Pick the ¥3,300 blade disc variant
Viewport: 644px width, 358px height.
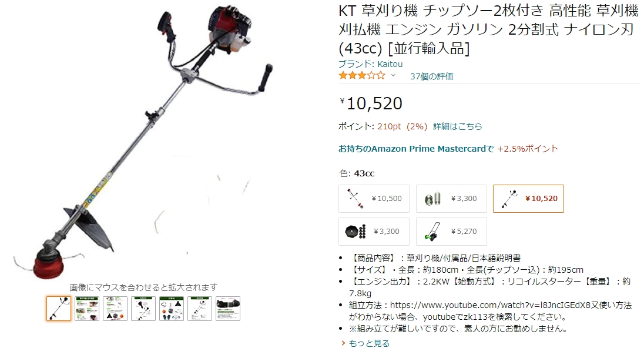pos(374,232)
